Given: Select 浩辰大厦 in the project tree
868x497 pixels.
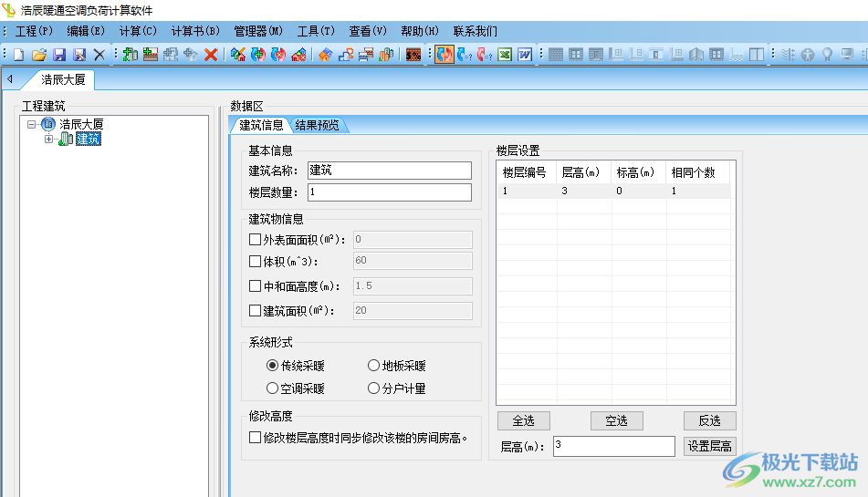Looking at the screenshot, I should pyautogui.click(x=81, y=124).
